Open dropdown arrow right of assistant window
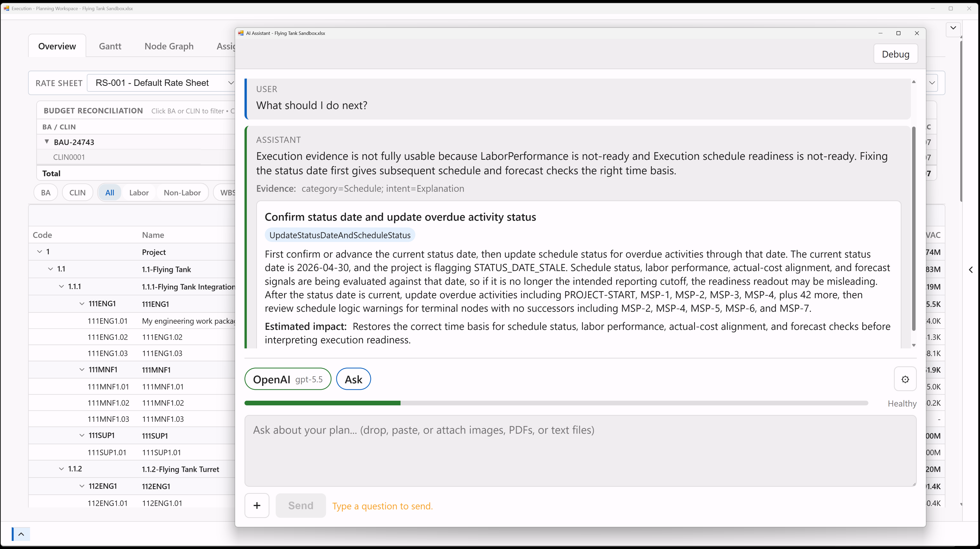Image resolution: width=980 pixels, height=549 pixels. click(932, 83)
